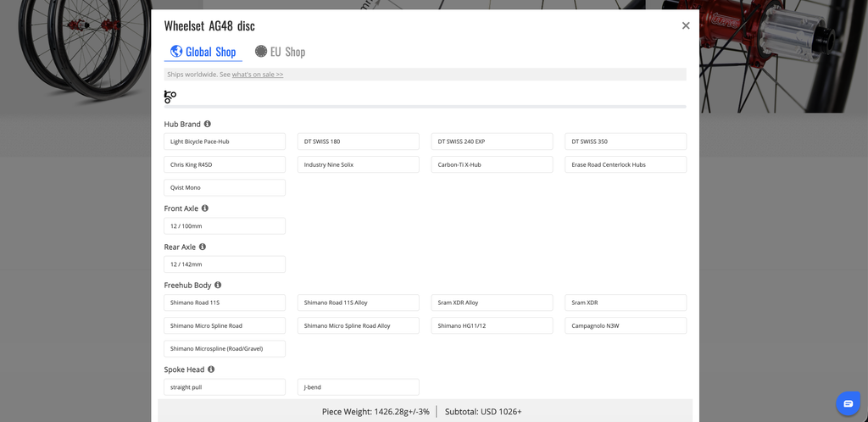Click the Wheelset AG48 disc title
The height and width of the screenshot is (422, 868).
click(209, 26)
